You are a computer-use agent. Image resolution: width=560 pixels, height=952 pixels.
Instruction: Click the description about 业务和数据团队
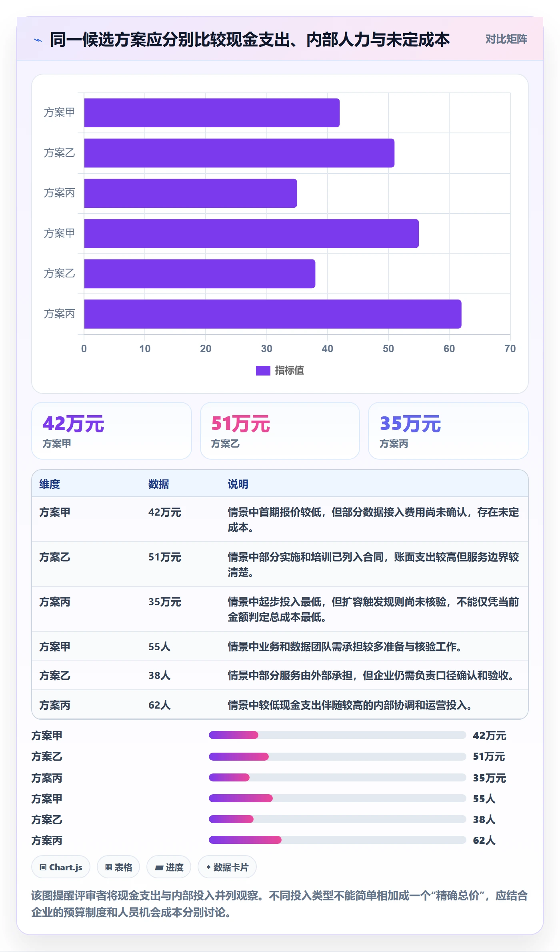click(345, 647)
